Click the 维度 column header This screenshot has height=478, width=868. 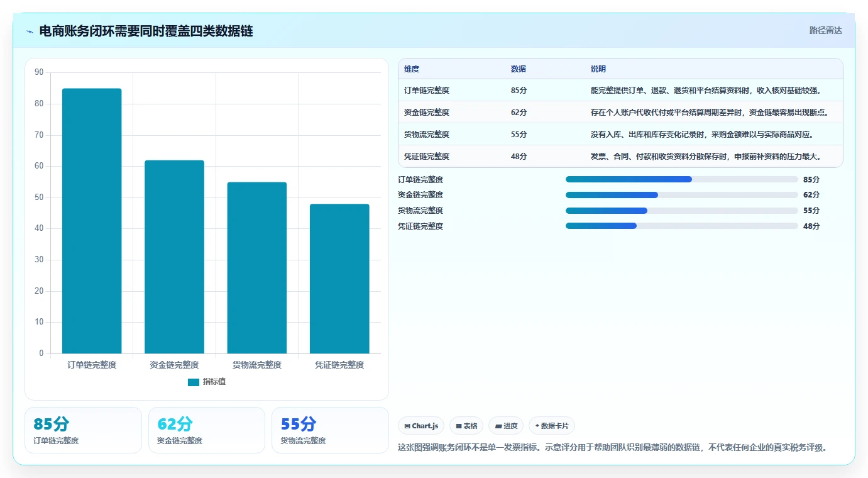(412, 69)
